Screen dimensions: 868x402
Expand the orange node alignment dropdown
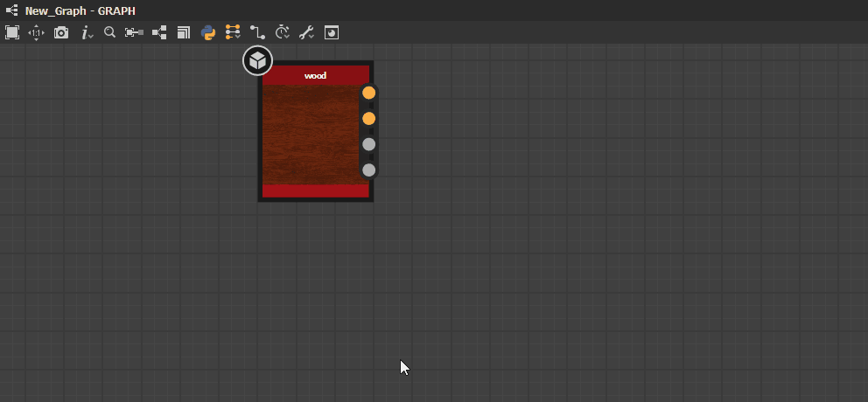pyautogui.click(x=233, y=32)
